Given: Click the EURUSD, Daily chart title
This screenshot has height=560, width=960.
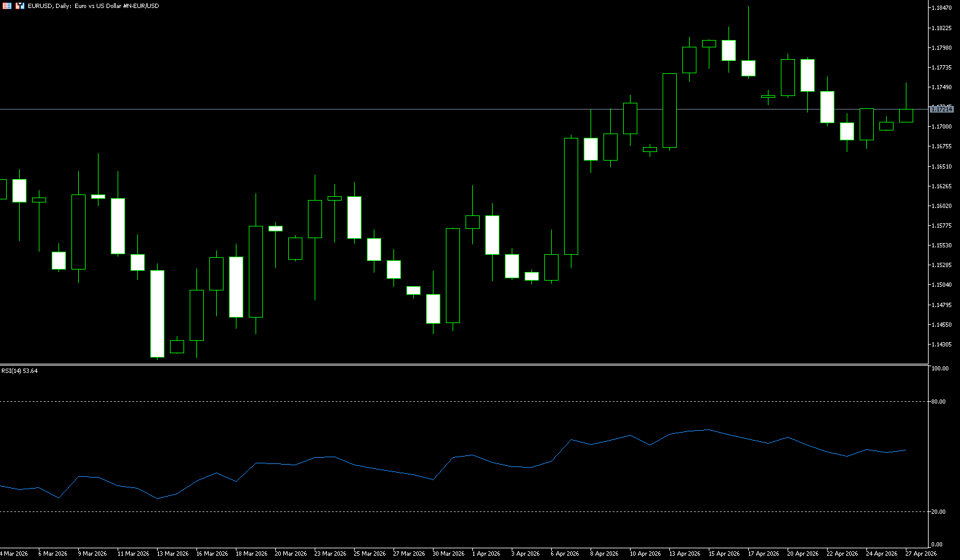Looking at the screenshot, I should pos(93,6).
